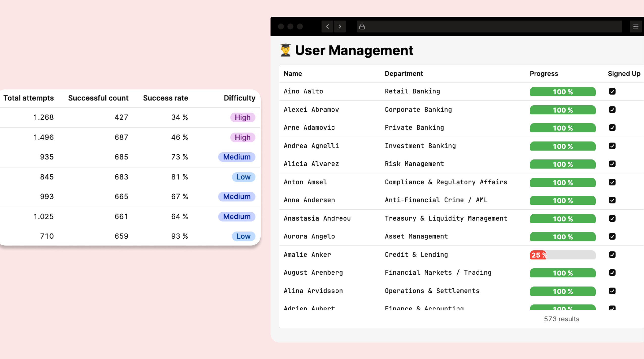Image resolution: width=644 pixels, height=359 pixels.
Task: Click Anton Amsel's 100% progress bar
Action: 562,182
